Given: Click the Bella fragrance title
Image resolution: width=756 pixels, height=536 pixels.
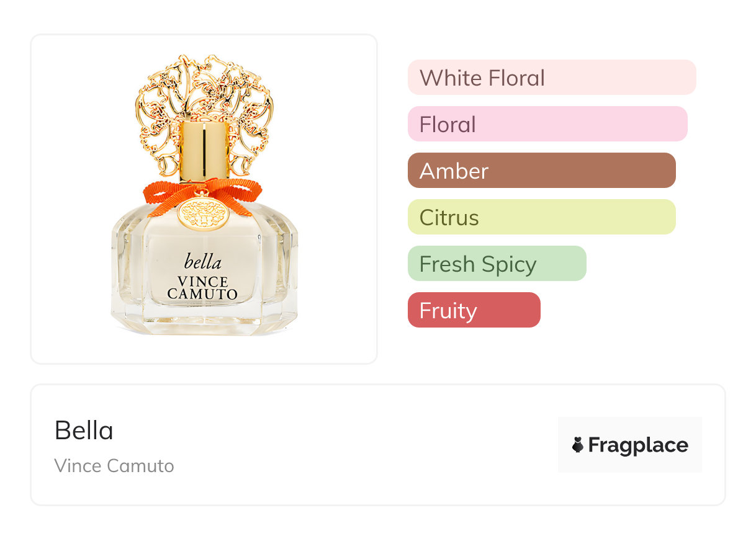Looking at the screenshot, I should 84,431.
